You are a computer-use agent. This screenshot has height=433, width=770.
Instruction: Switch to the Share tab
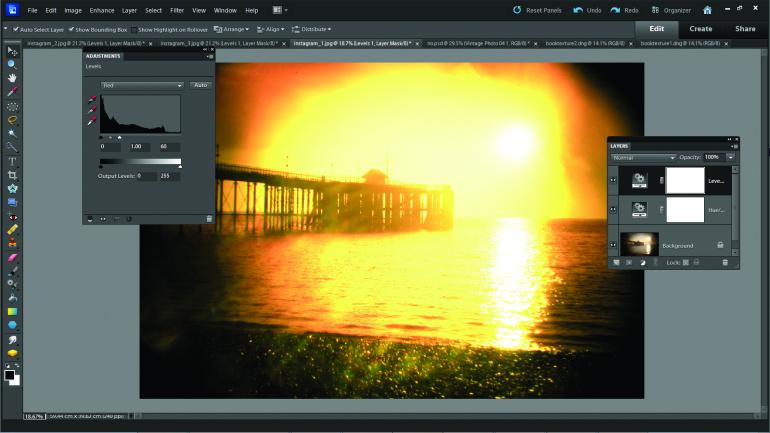point(745,29)
